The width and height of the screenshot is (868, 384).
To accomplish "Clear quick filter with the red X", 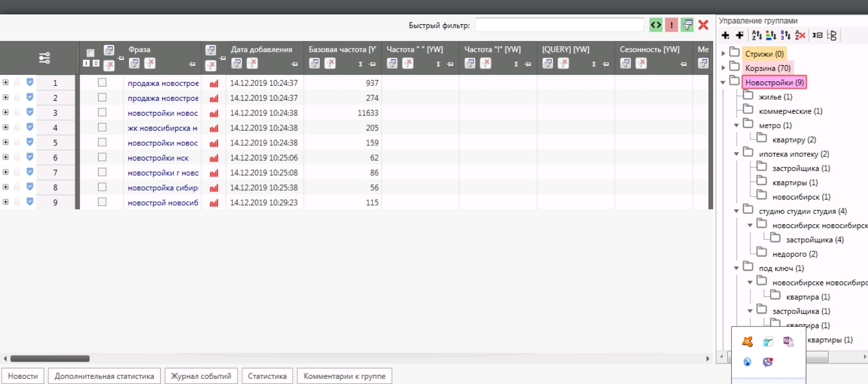I will pos(703,25).
